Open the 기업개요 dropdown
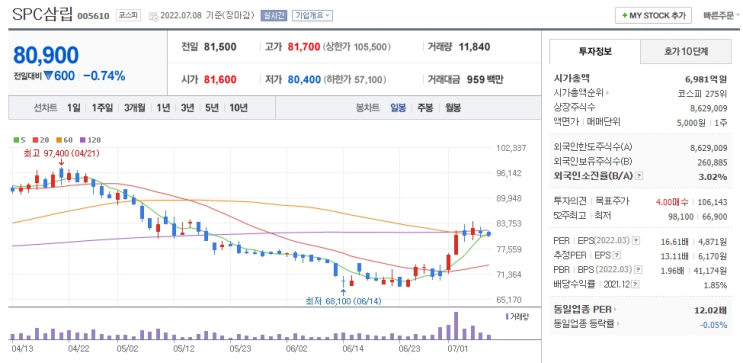Image resolution: width=743 pixels, height=363 pixels. [x=312, y=16]
